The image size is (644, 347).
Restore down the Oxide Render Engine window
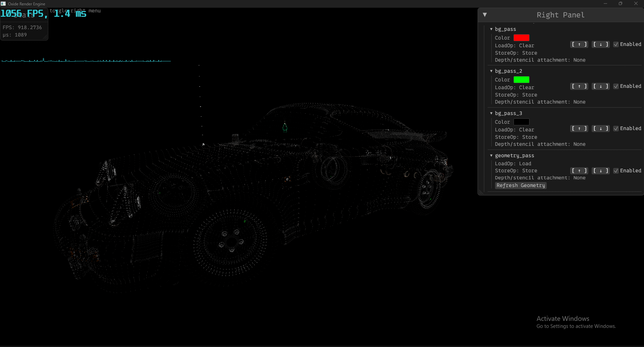pyautogui.click(x=621, y=4)
